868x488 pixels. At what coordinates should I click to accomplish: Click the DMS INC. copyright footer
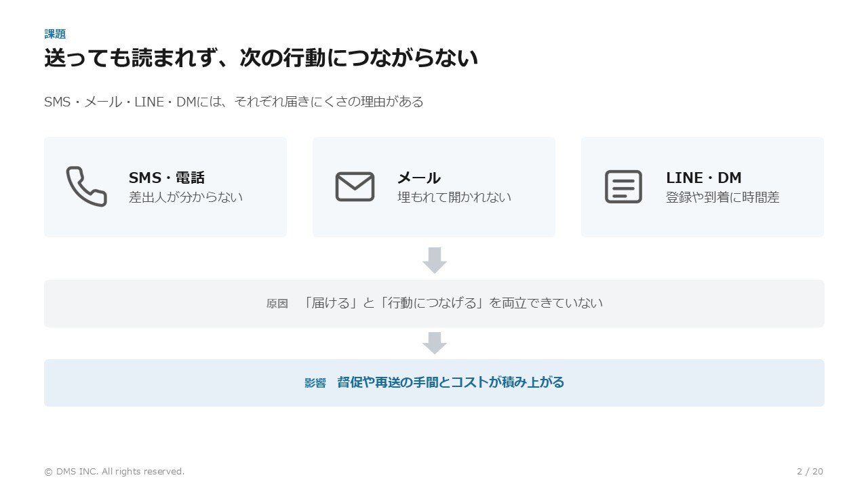114,471
